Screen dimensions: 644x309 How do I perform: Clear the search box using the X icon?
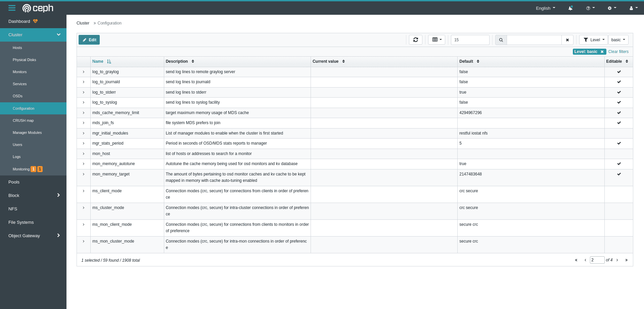pos(567,40)
